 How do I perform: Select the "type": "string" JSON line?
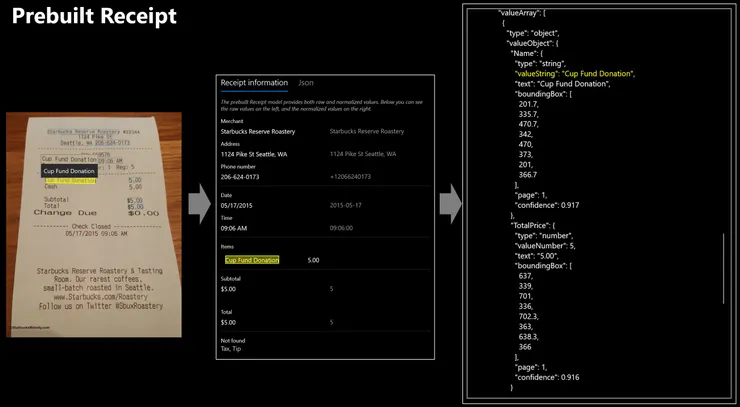(540, 64)
